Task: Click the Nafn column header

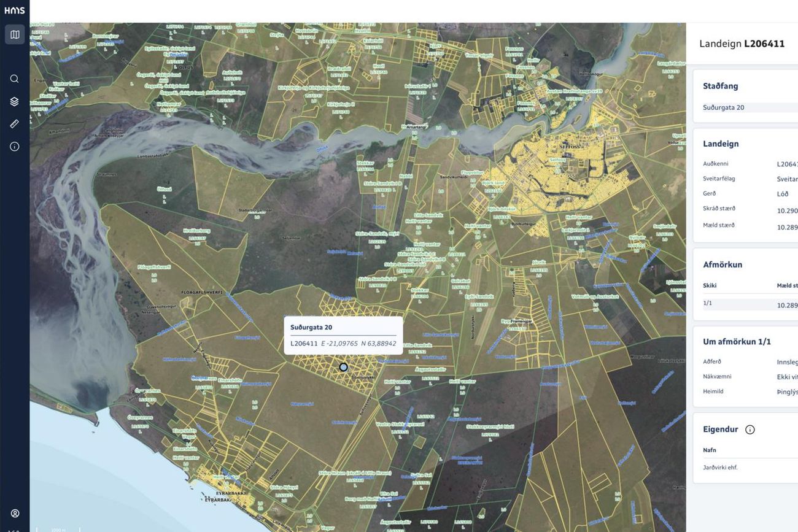Action: pyautogui.click(x=710, y=450)
